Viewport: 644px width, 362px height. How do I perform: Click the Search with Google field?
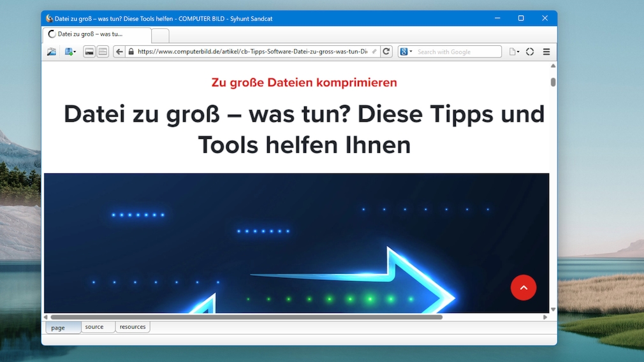coord(458,52)
